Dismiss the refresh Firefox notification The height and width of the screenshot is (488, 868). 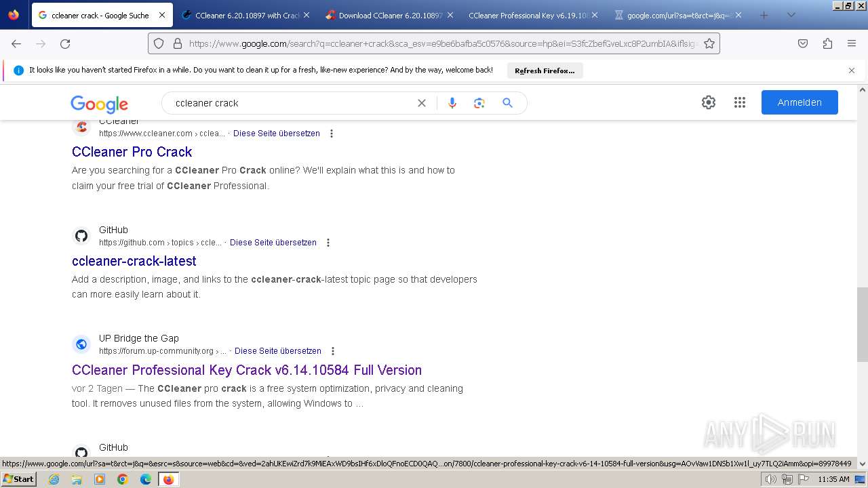[x=852, y=70]
